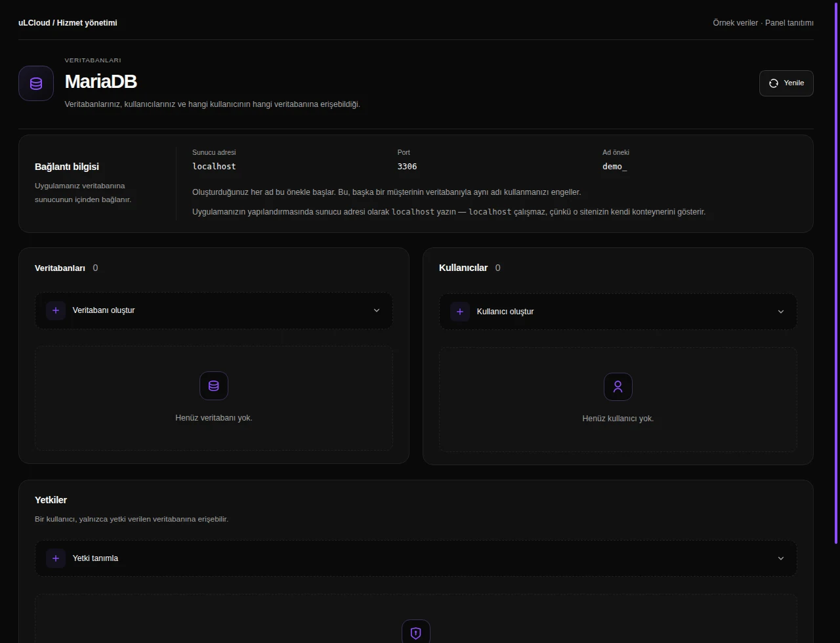This screenshot has height=643, width=840.
Task: Click the VERITABANLARI label above the title
Action: [93, 60]
